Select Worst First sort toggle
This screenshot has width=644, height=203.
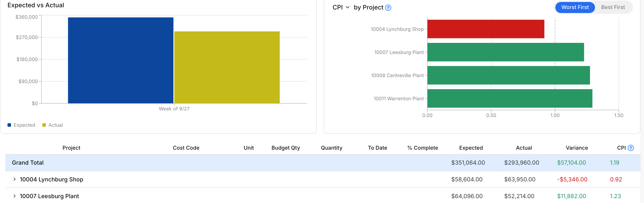pos(575,7)
